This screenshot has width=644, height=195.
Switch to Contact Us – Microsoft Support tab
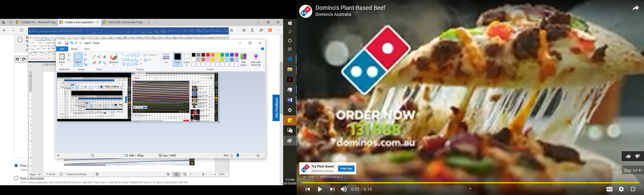pos(36,22)
